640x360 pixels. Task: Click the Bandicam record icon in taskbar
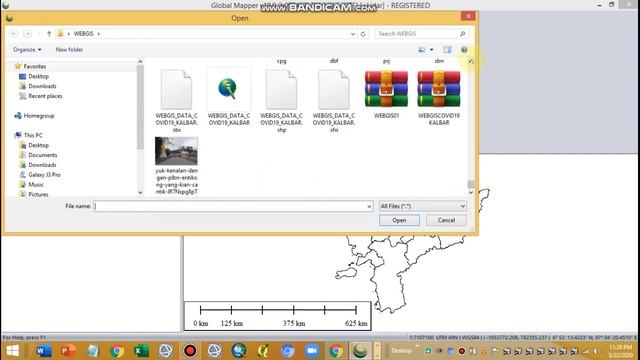point(190,351)
